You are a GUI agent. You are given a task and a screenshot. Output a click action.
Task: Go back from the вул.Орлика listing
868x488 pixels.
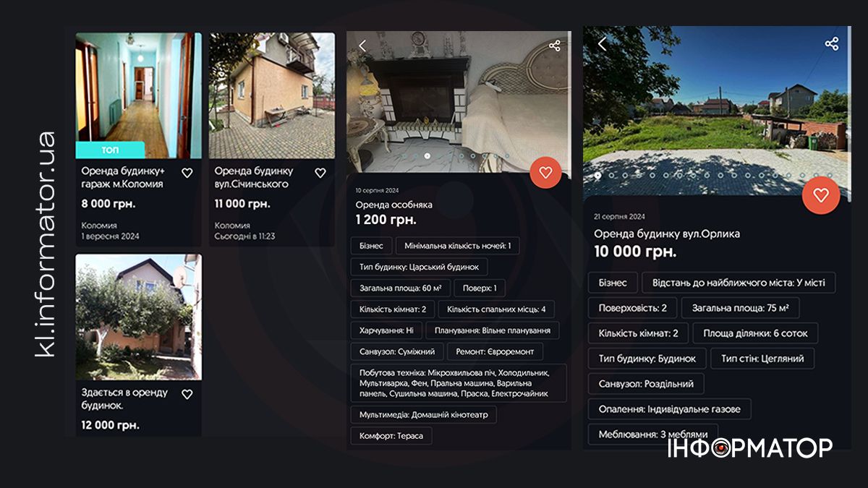(602, 44)
